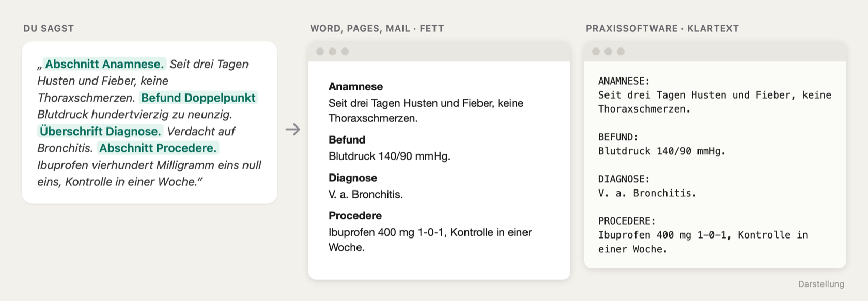The height and width of the screenshot is (301, 868).
Task: Click first window dot of the Word window
Action: (320, 52)
